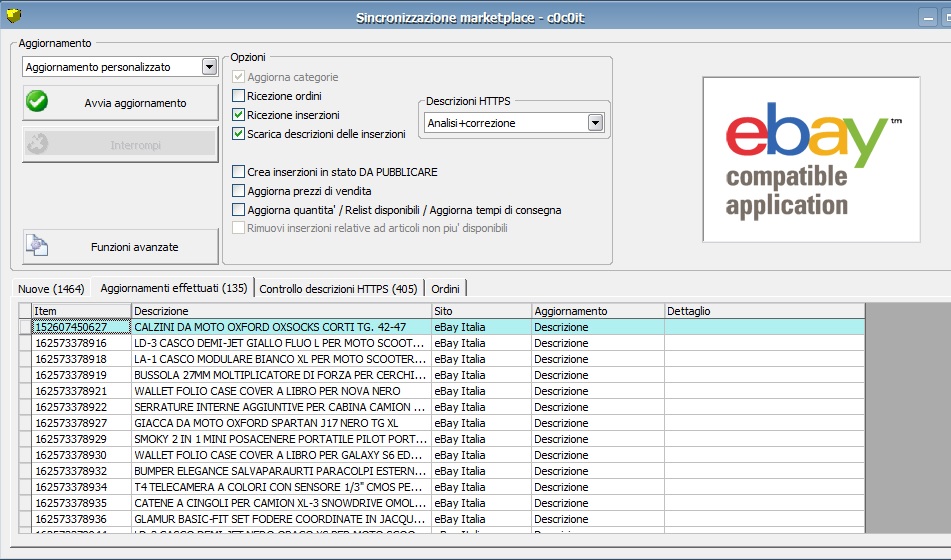Open the Controllo descrizioni HTTPS (405) tab
The height and width of the screenshot is (560, 951).
[x=338, y=289]
